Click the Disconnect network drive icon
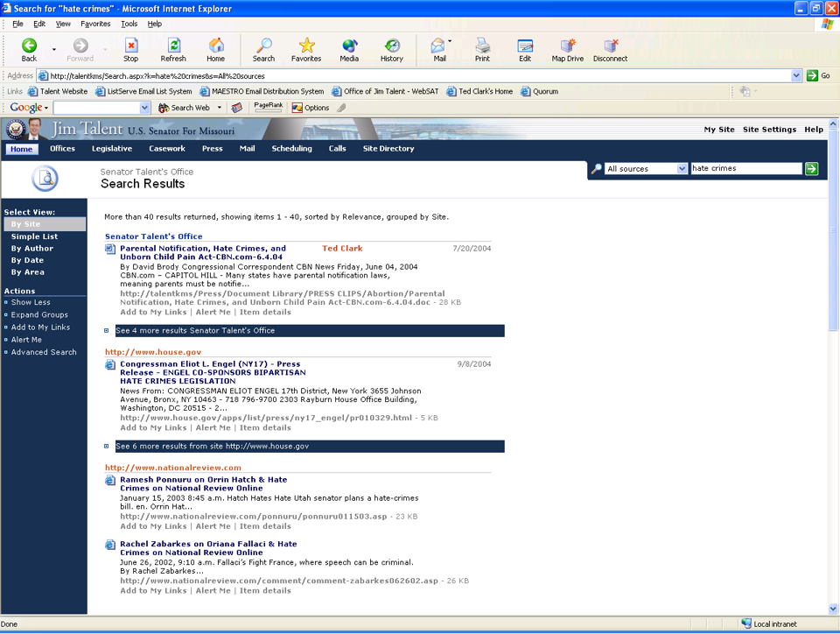Image resolution: width=840 pixels, height=634 pixels. tap(610, 46)
